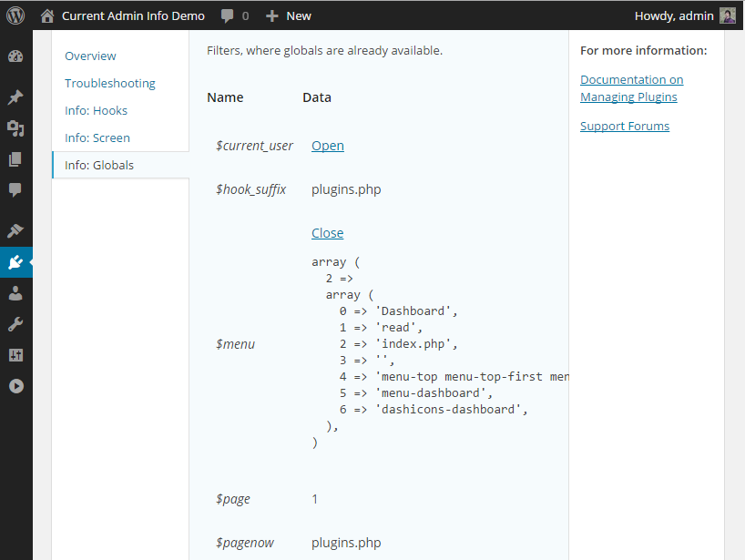Collapse the $menu array with Close
745x560 pixels.
click(328, 233)
